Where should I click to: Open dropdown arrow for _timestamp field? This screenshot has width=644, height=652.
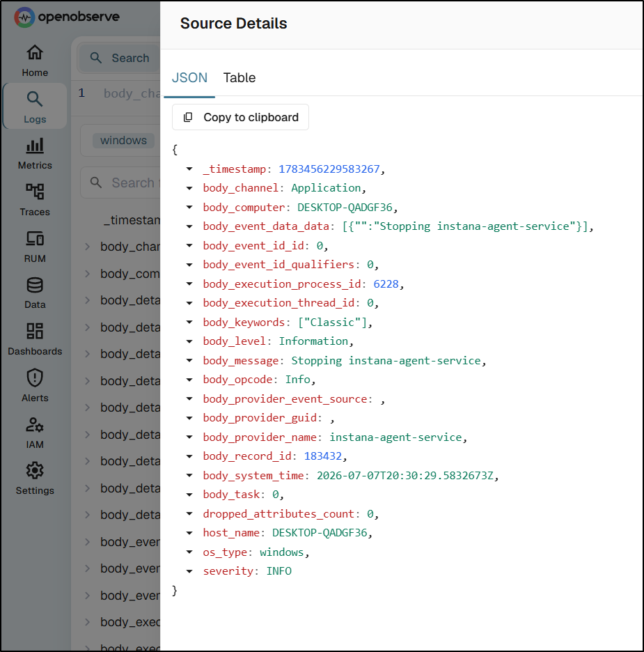click(189, 169)
